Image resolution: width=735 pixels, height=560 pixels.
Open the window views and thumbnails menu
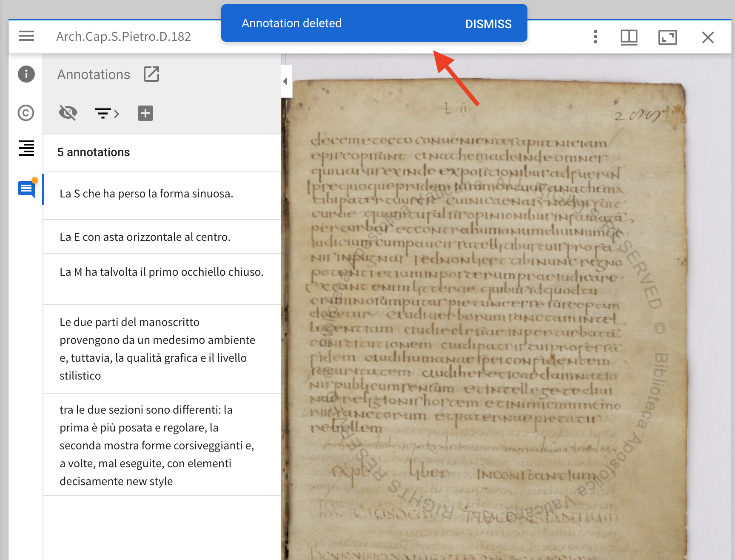[x=629, y=37]
